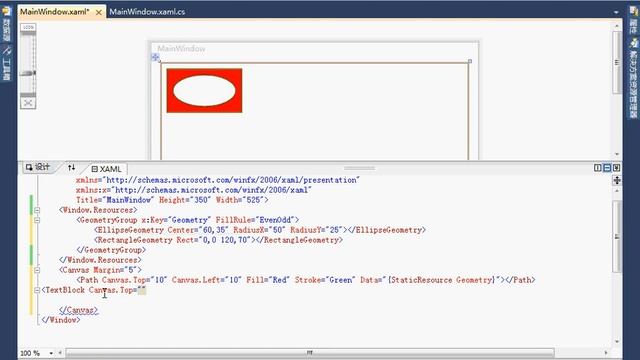Collapse the GeometryGroup node
640x360 pixels.
pos(37,220)
